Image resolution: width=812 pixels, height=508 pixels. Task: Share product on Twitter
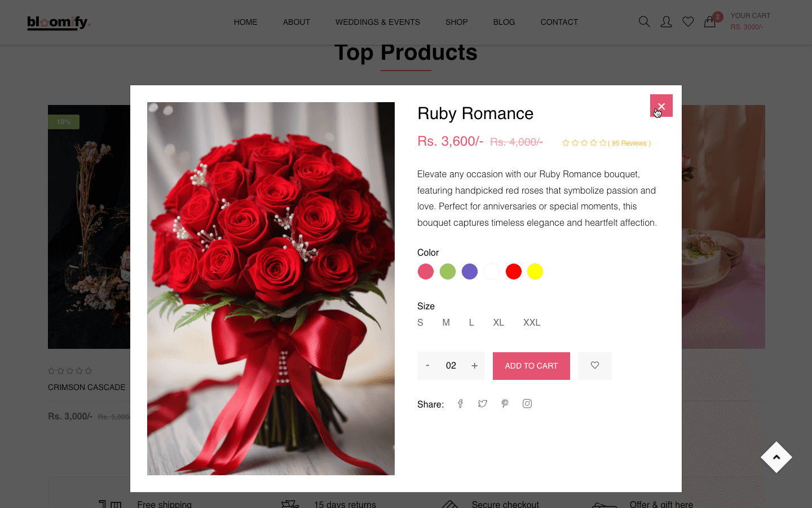coord(483,404)
